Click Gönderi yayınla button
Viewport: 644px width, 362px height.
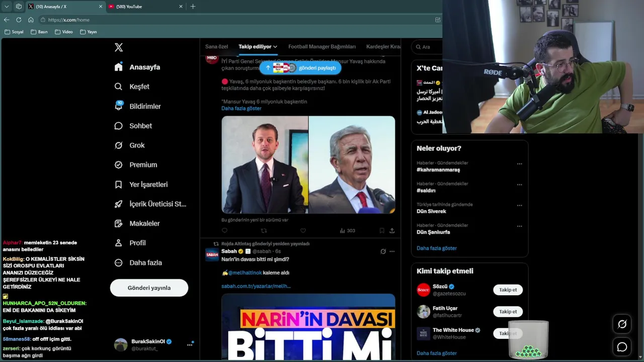click(x=149, y=288)
